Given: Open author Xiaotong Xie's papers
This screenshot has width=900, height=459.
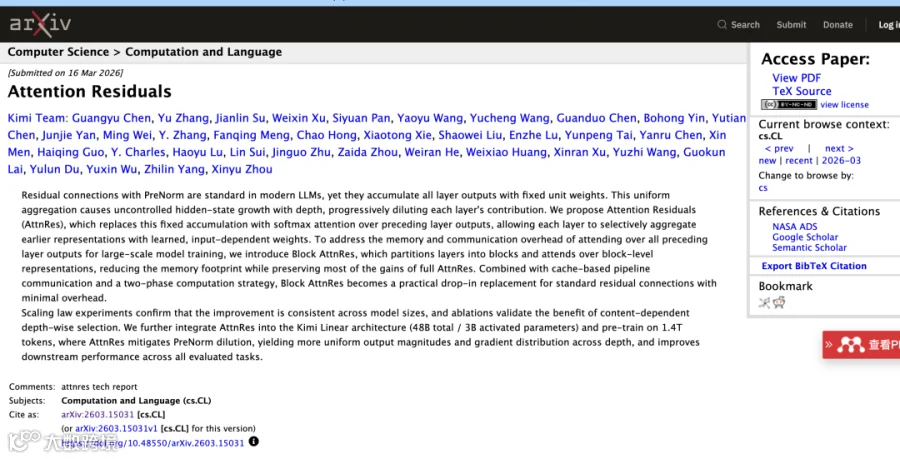Looking at the screenshot, I should (398, 135).
